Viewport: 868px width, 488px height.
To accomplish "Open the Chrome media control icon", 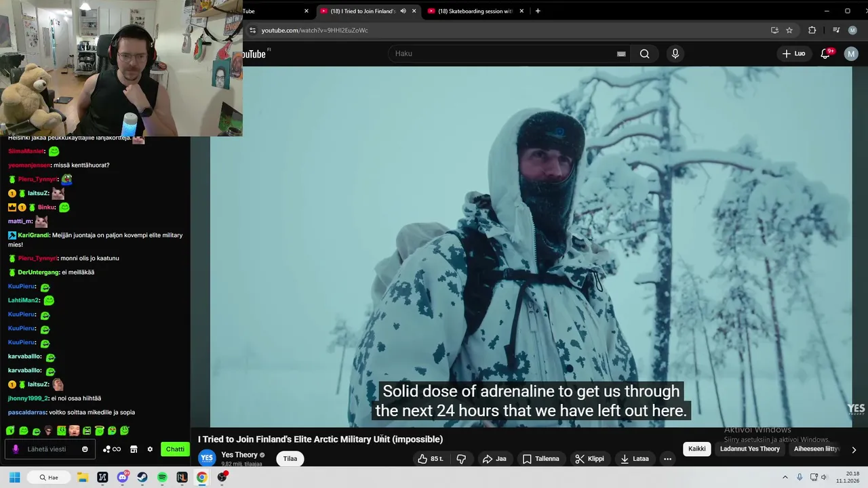I will [x=835, y=30].
